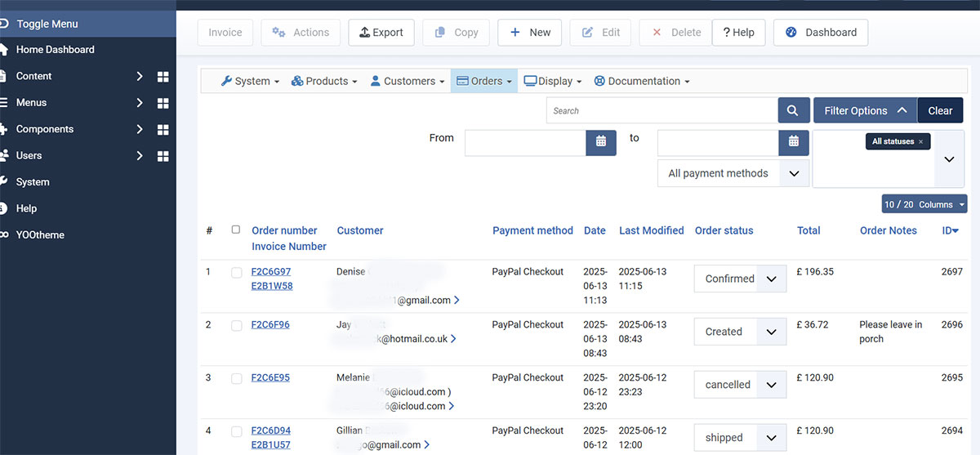
Task: Open order F2C6F96 link
Action: coord(270,325)
